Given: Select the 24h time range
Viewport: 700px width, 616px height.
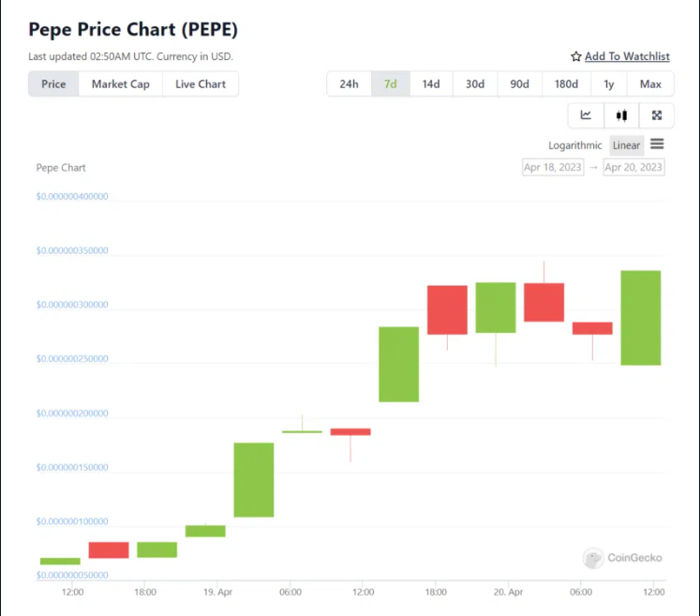Looking at the screenshot, I should click(x=349, y=84).
